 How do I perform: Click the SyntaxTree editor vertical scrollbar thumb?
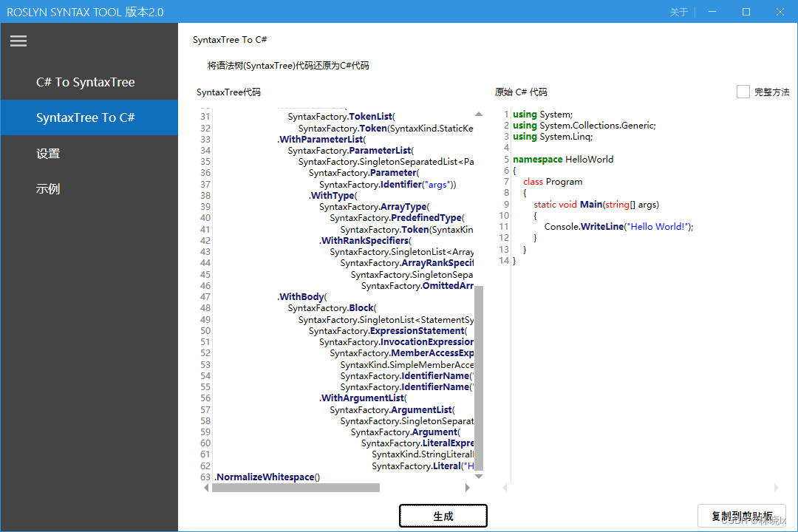click(x=478, y=378)
